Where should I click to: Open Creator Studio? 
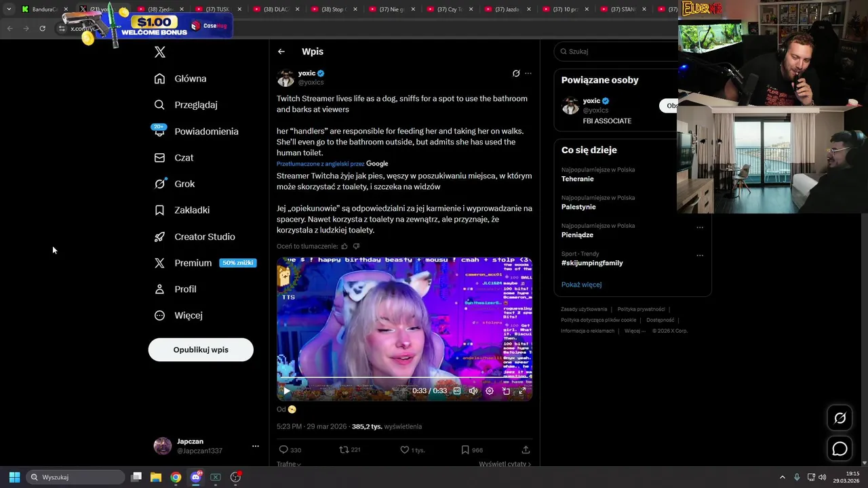(x=195, y=237)
